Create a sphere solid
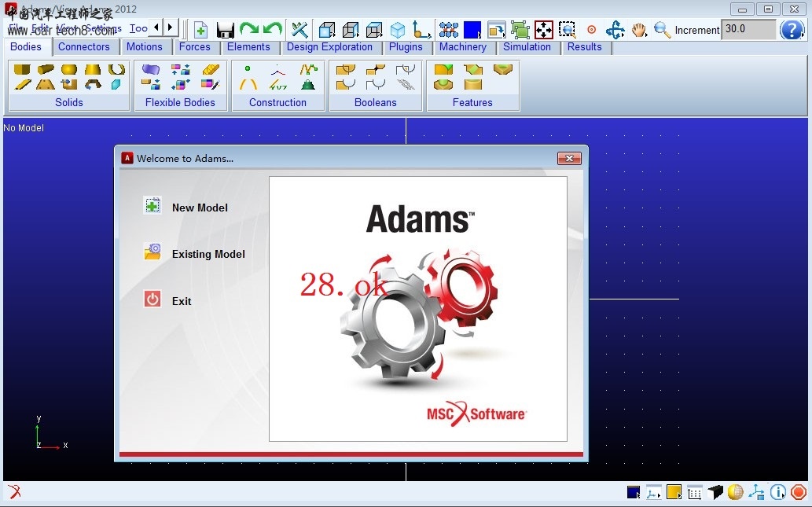Image resolution: width=812 pixels, height=507 pixels. point(69,69)
